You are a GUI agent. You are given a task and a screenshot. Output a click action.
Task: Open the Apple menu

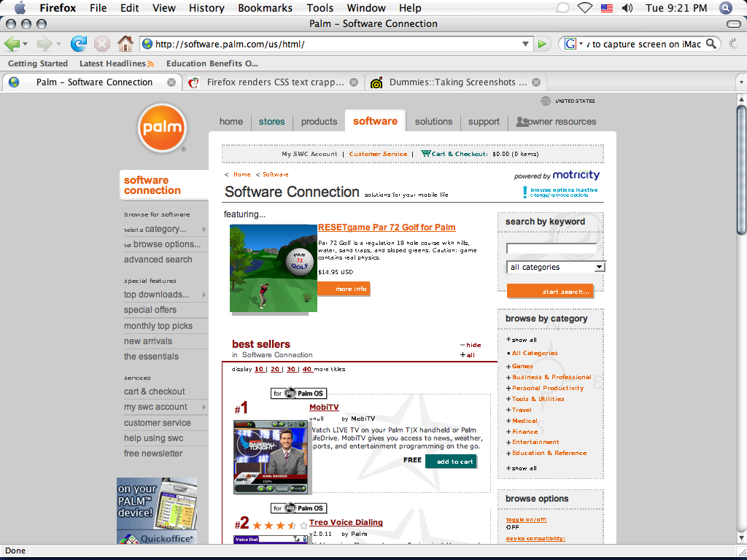pos(20,7)
